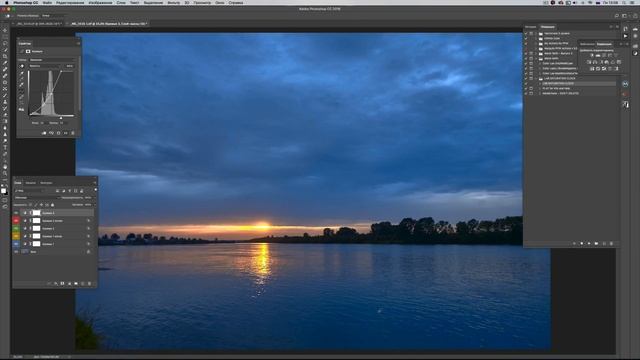Add Brightness/Contrast from Adjustments panel
640x360 pixels.
(592, 55)
